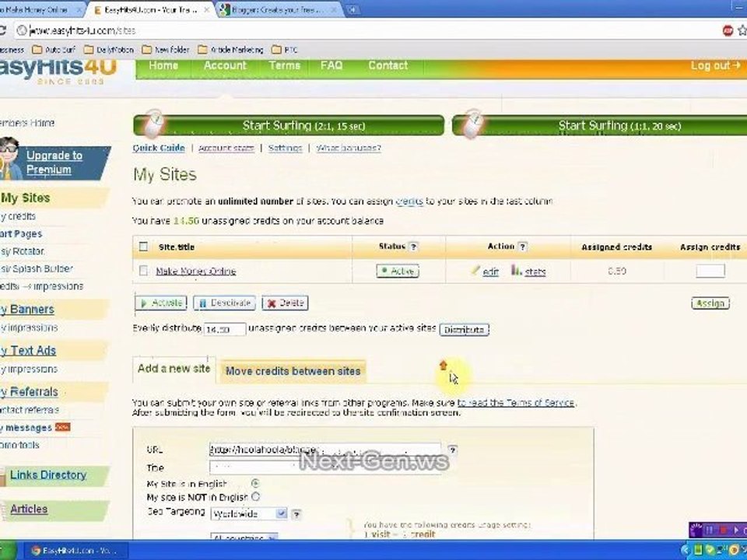Open the Article Marketing bookmark folder

(x=230, y=50)
